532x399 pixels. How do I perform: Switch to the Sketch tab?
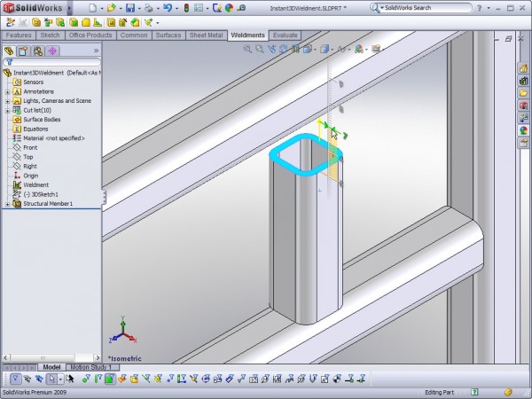(50, 35)
